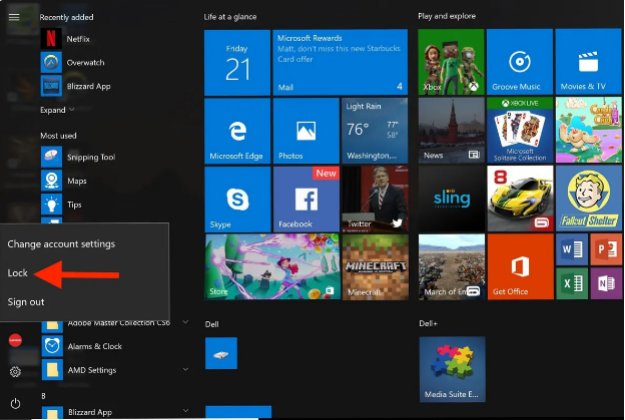Viewport: 625px width, 420px height.
Task: Open the Get Office tile
Action: pos(520,267)
